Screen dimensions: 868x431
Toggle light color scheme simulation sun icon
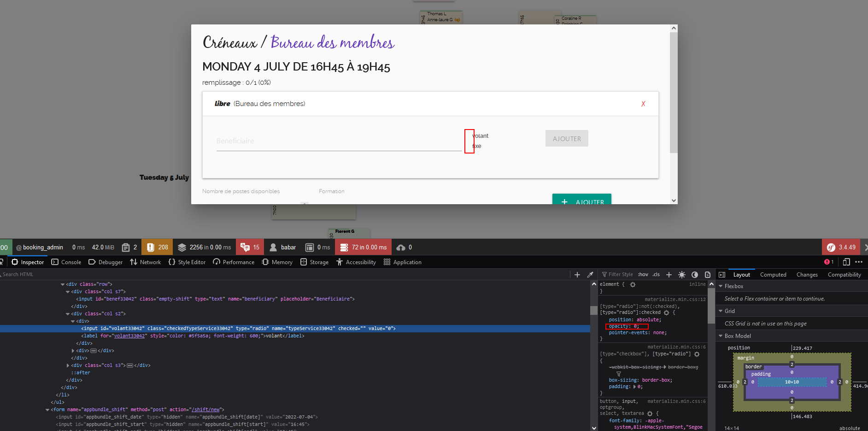[682, 274]
